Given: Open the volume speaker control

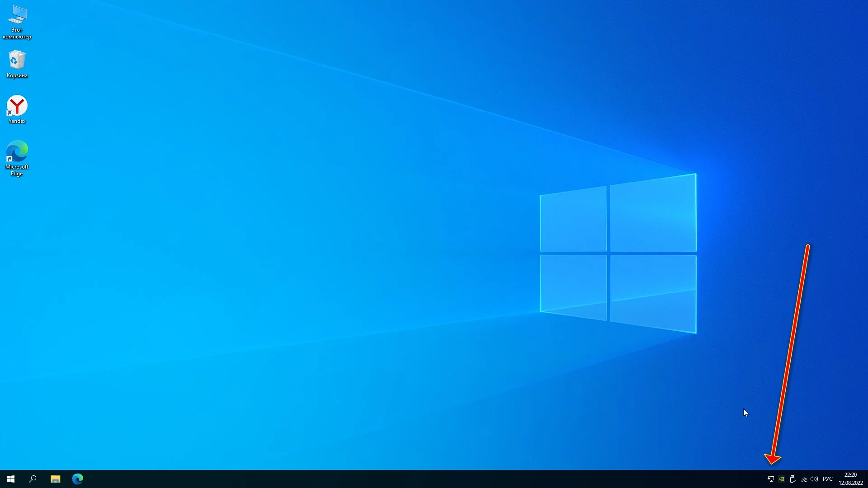Looking at the screenshot, I should 814,479.
